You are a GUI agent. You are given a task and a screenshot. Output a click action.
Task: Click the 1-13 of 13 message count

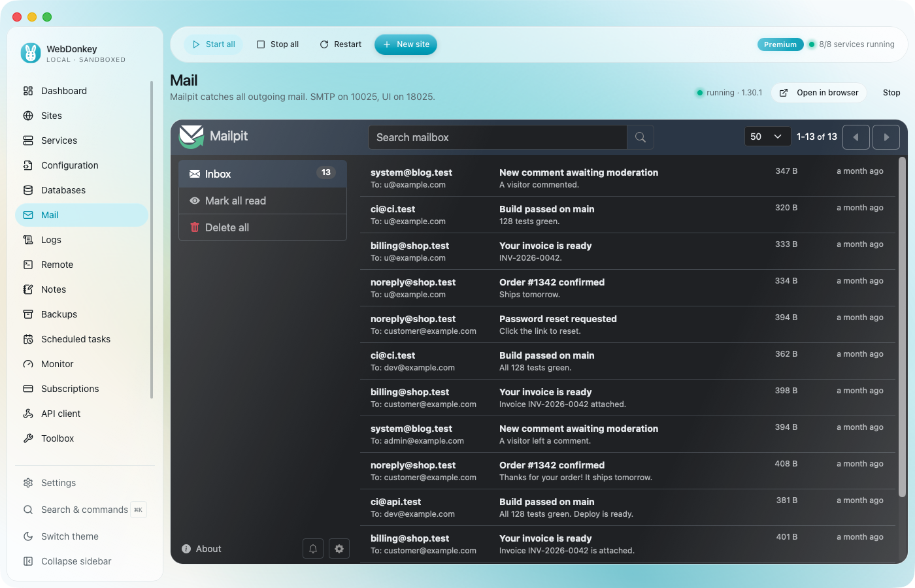817,137
